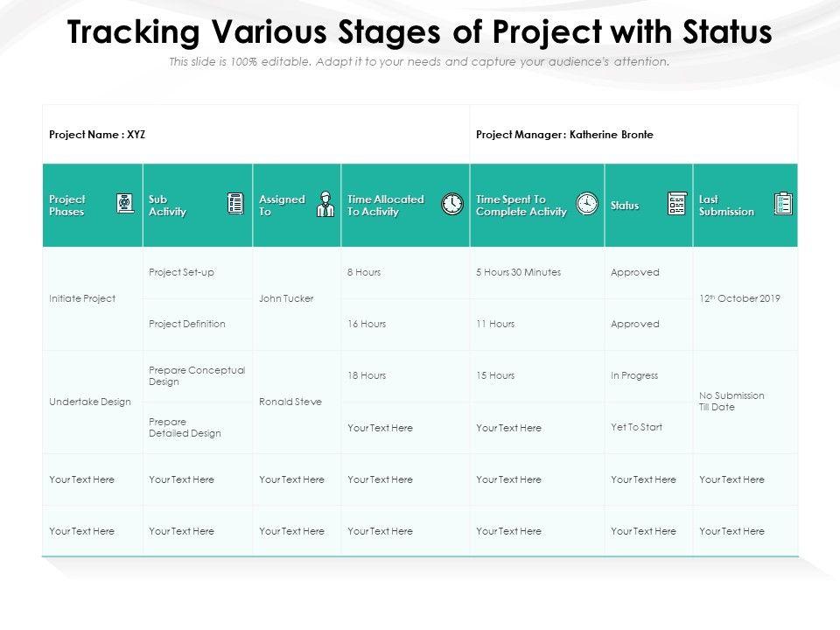This screenshot has height=630, width=840.
Task: Click the Last Submission clipboard icon
Action: [783, 204]
